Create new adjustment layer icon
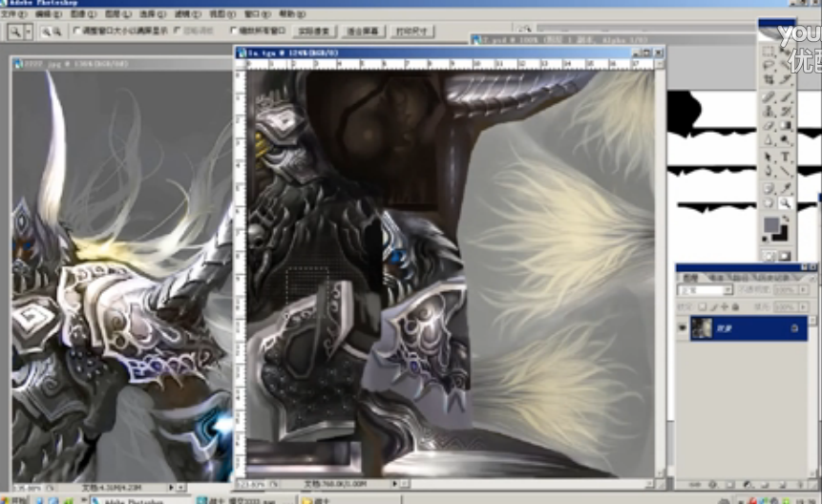The height and width of the screenshot is (504, 822). pyautogui.click(x=748, y=485)
